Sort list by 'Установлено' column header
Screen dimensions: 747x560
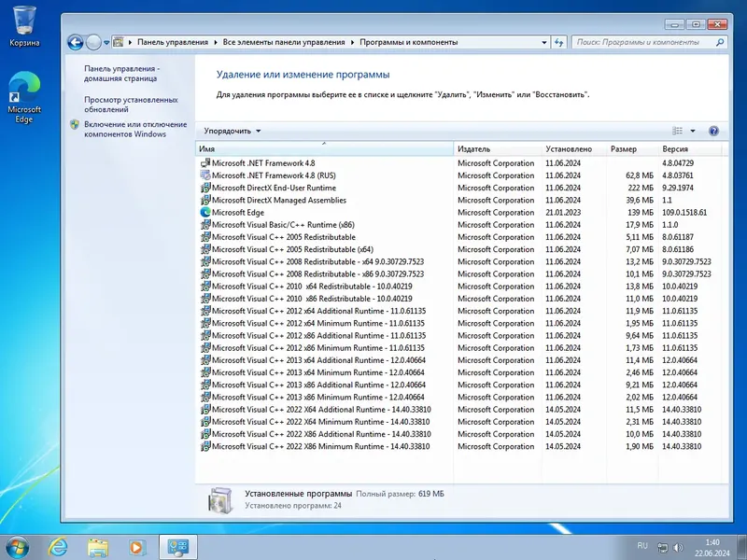point(574,149)
